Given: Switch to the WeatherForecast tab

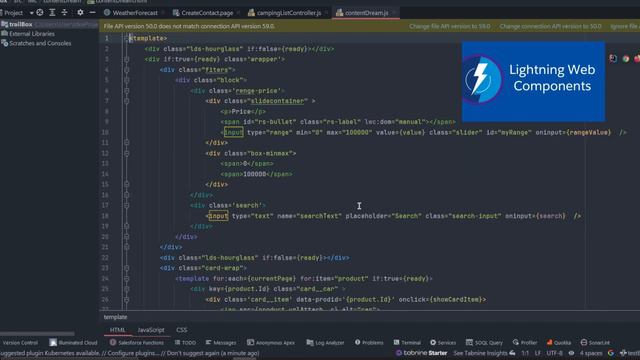Looking at the screenshot, I should [x=131, y=13].
